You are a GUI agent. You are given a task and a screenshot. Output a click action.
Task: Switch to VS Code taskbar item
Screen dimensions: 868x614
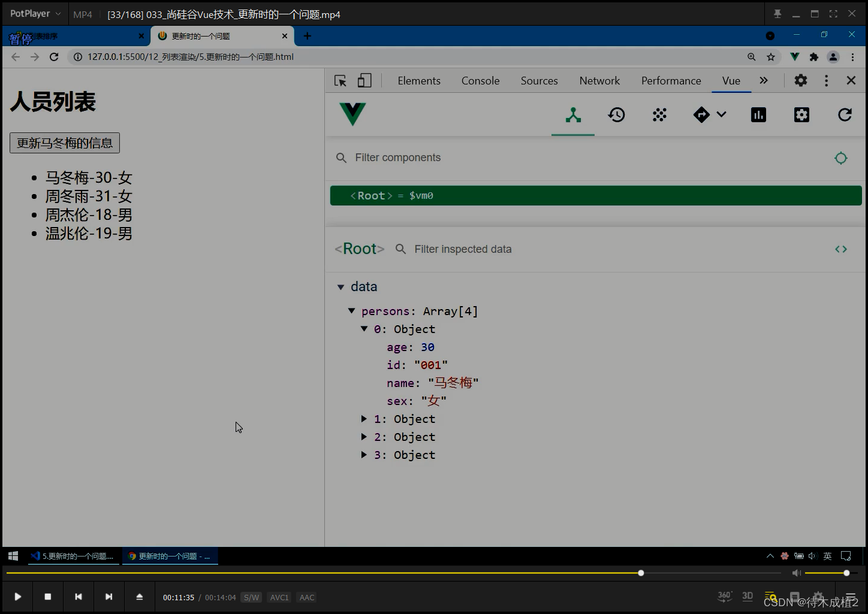tap(74, 556)
